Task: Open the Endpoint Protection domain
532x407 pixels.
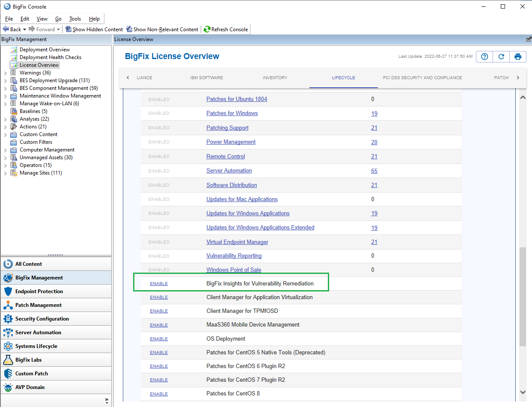Action: (39, 291)
